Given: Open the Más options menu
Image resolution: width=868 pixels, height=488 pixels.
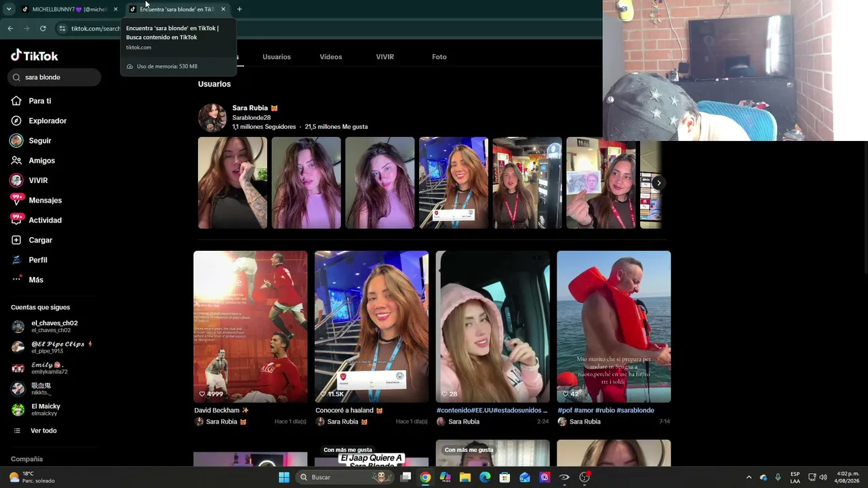Looking at the screenshot, I should (x=27, y=280).
